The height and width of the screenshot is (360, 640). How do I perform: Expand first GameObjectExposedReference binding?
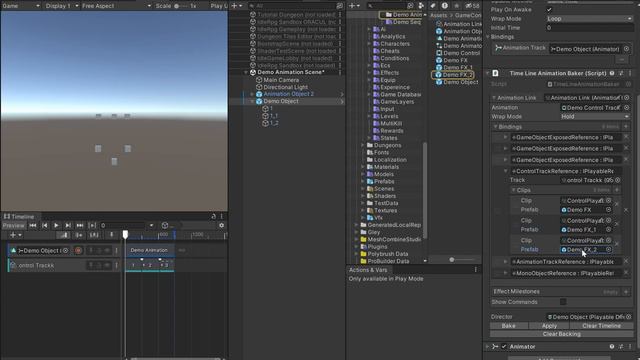505,138
